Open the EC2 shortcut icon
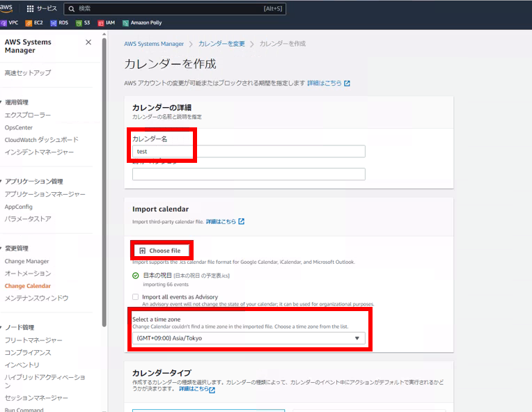This screenshot has width=532, height=412. click(29, 23)
